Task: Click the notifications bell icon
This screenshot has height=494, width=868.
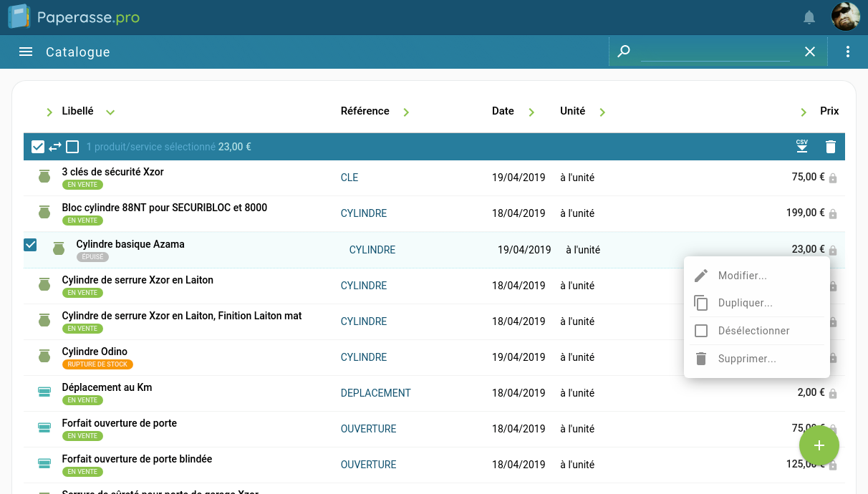Action: 809,17
